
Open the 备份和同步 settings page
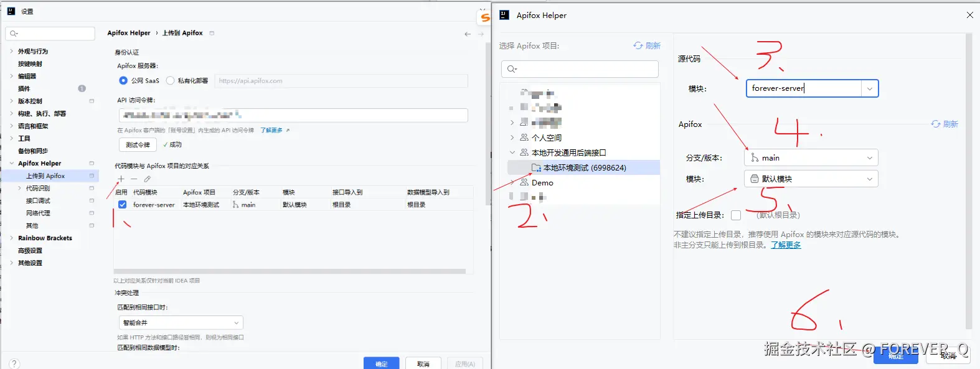click(33, 151)
